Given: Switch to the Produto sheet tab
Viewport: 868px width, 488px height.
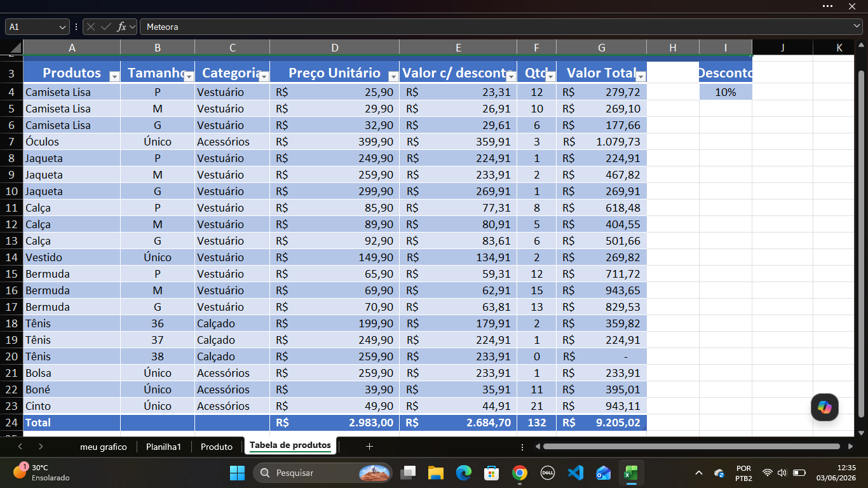Looking at the screenshot, I should 217,447.
